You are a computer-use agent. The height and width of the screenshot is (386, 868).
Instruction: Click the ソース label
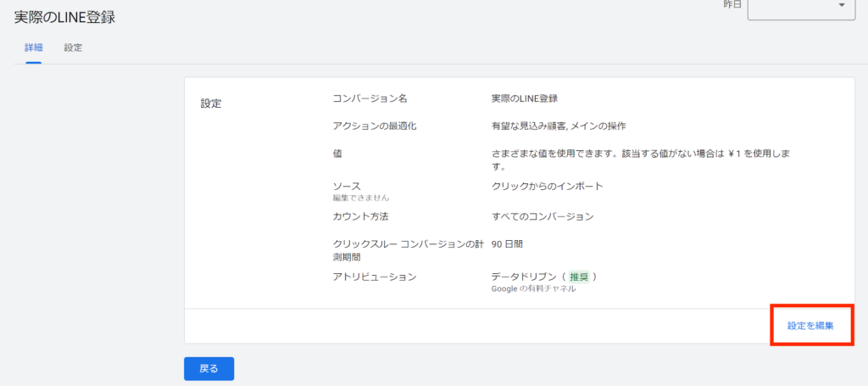(347, 185)
